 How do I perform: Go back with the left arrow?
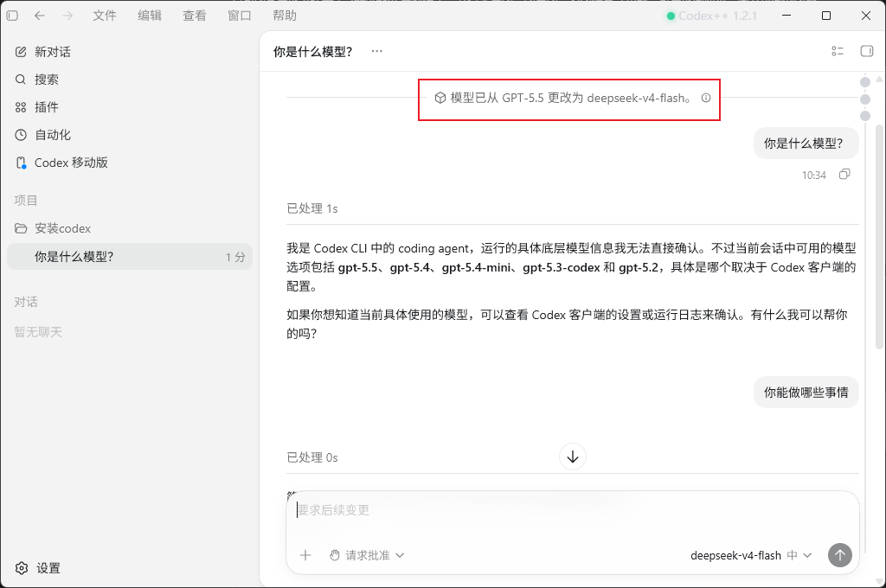pyautogui.click(x=40, y=16)
